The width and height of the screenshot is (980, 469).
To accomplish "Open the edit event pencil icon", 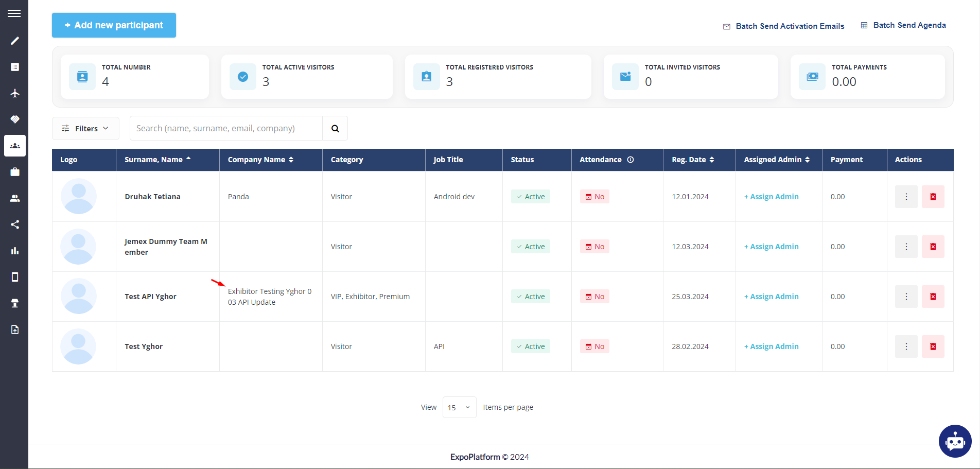I will (x=14, y=40).
